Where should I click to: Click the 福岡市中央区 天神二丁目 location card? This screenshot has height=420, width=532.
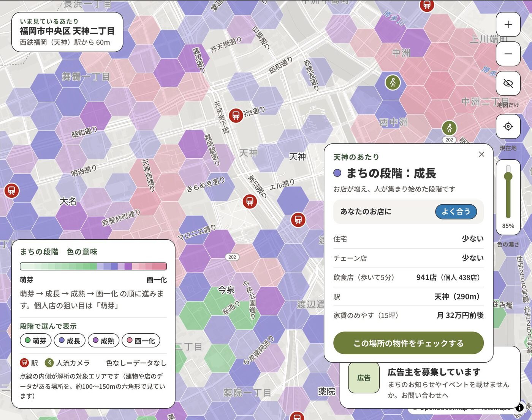[67, 32]
